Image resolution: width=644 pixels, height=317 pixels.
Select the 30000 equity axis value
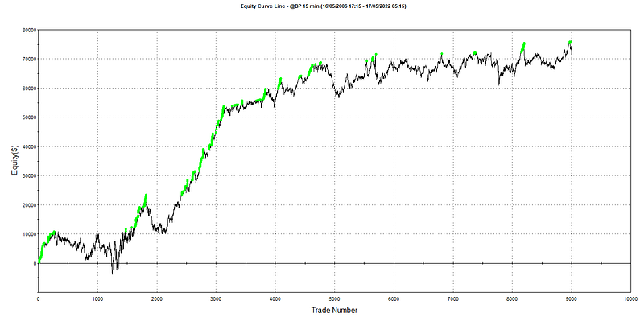pyautogui.click(x=29, y=175)
